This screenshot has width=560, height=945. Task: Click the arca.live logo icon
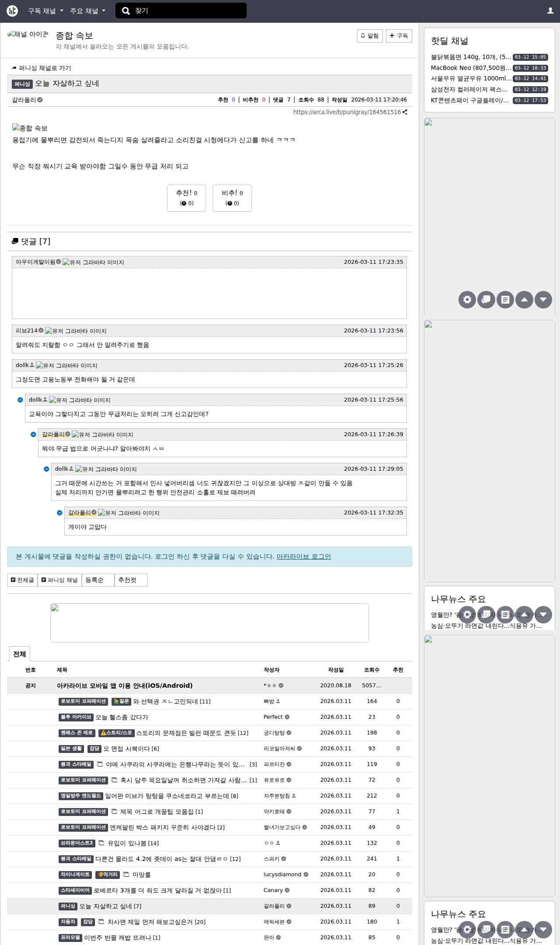point(12,11)
